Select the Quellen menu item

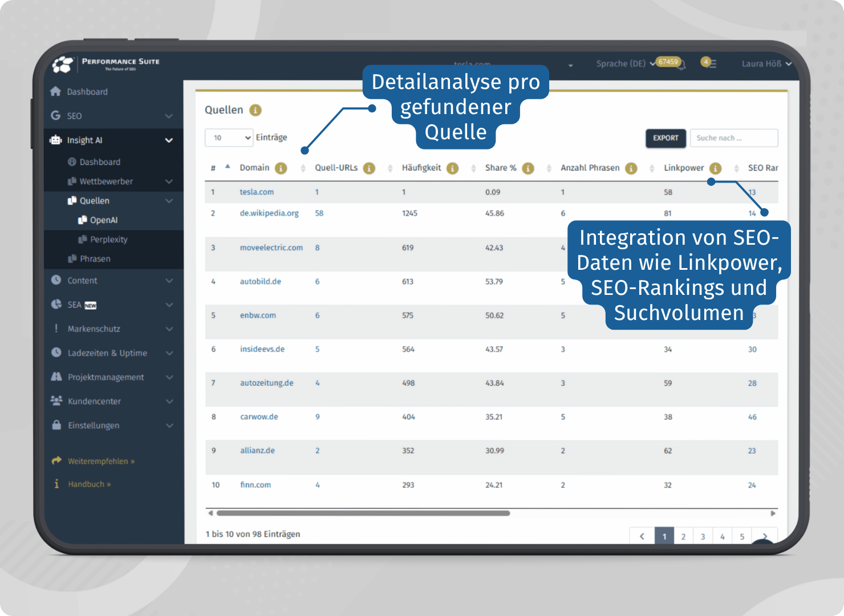coord(94,201)
